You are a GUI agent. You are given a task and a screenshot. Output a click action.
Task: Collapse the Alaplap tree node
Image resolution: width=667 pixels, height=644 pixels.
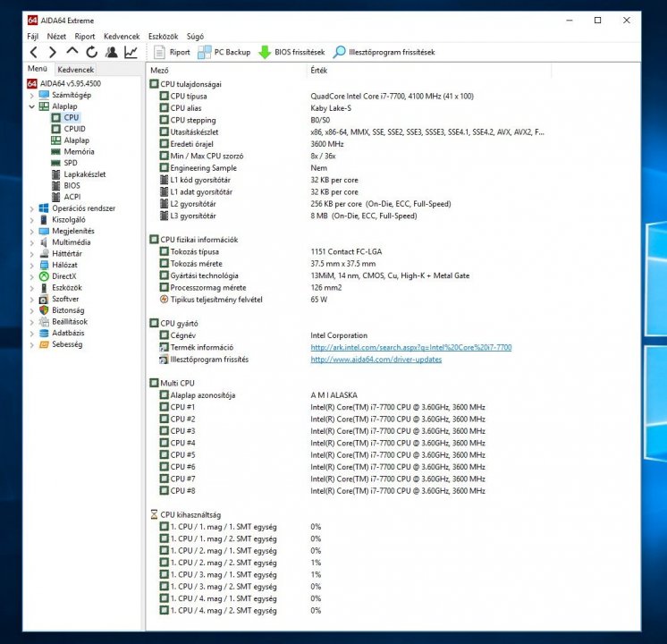(x=32, y=106)
